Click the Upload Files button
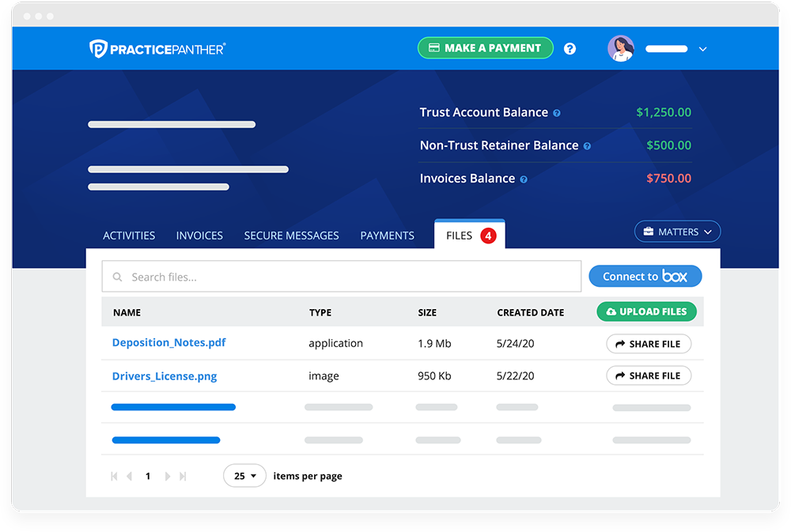 646,311
